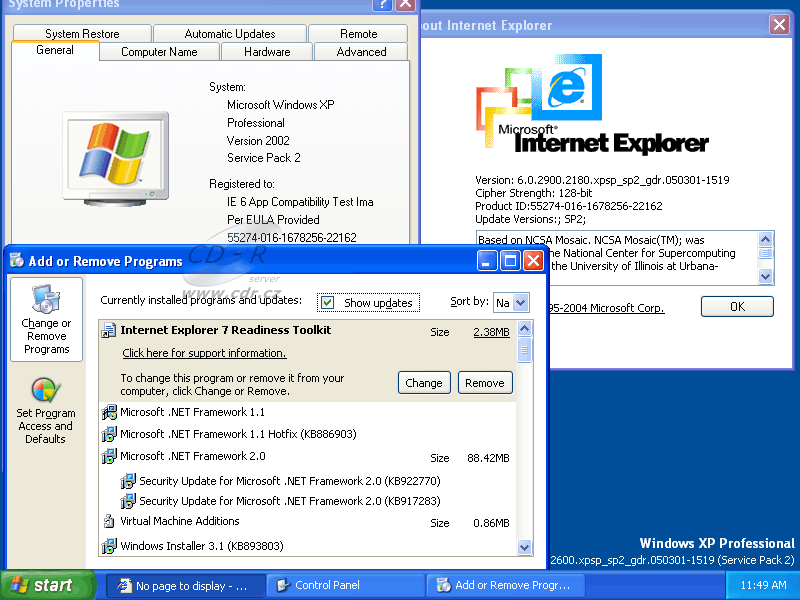Switch to the System Restore tab

tap(82, 34)
